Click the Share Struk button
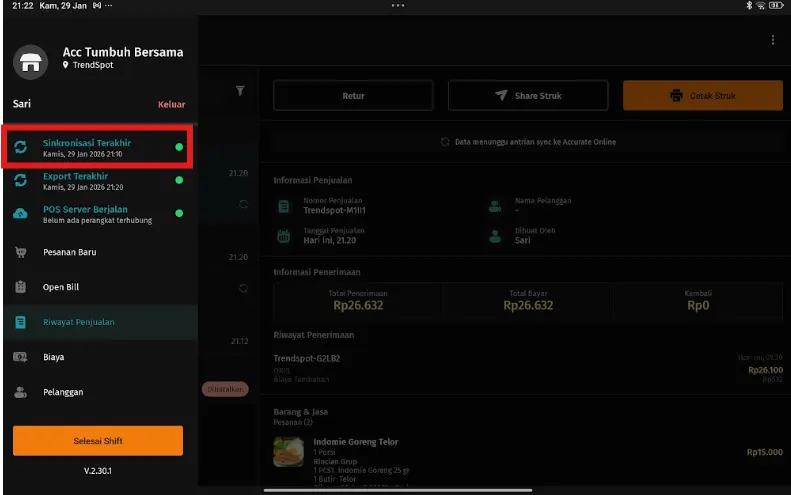Image resolution: width=791 pixels, height=495 pixels. coord(528,95)
